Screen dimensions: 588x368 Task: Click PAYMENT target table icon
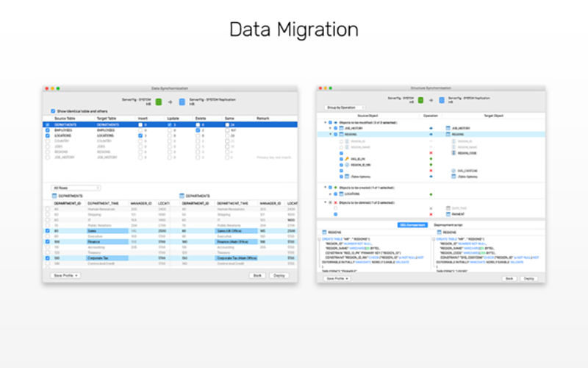[x=448, y=214]
